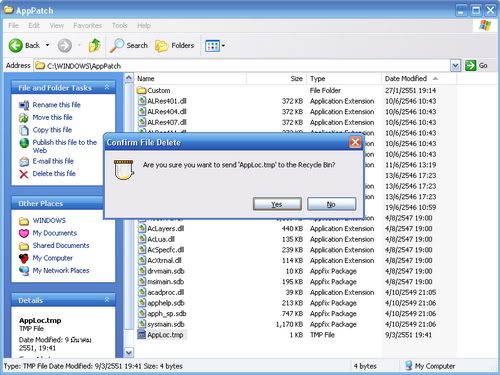Image resolution: width=500 pixels, height=375 pixels.
Task: Open the Search tool
Action: tap(129, 45)
